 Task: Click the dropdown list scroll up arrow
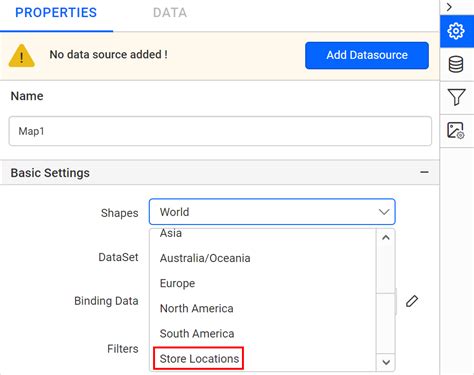386,237
